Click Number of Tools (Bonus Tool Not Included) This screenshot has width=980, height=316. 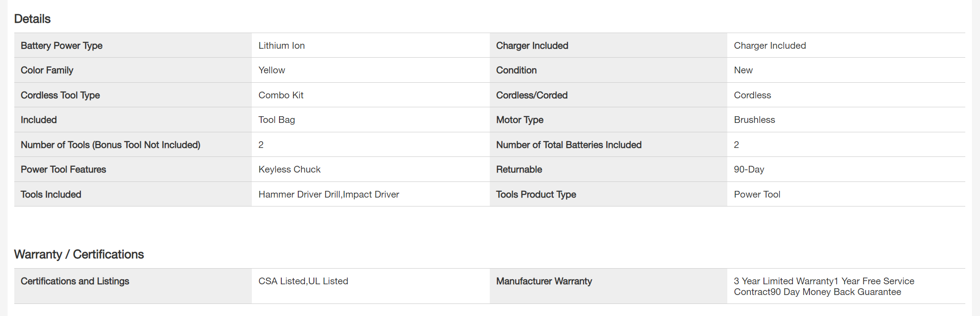110,145
